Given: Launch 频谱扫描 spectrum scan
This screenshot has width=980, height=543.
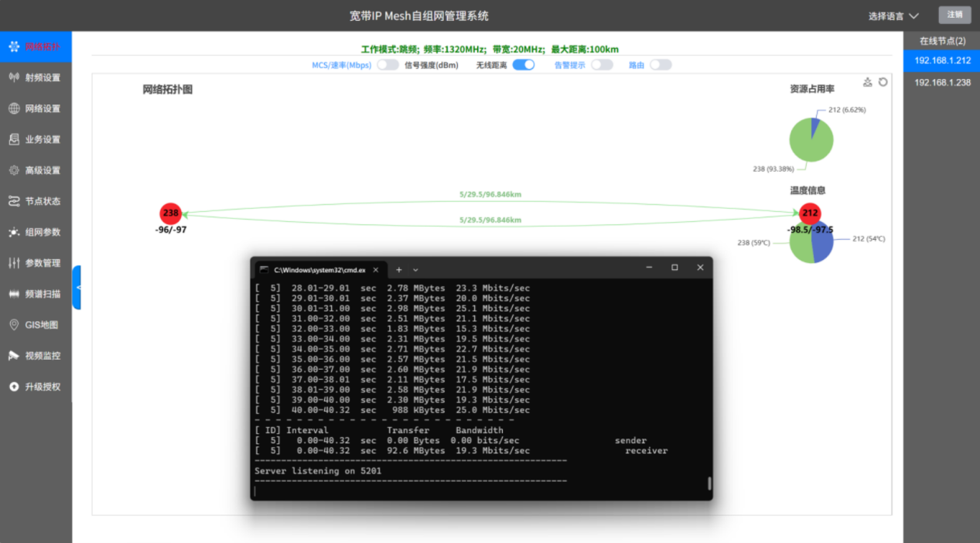Looking at the screenshot, I should (36, 294).
